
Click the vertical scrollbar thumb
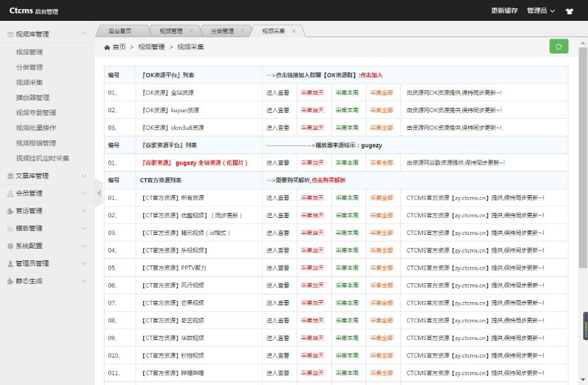[583, 157]
